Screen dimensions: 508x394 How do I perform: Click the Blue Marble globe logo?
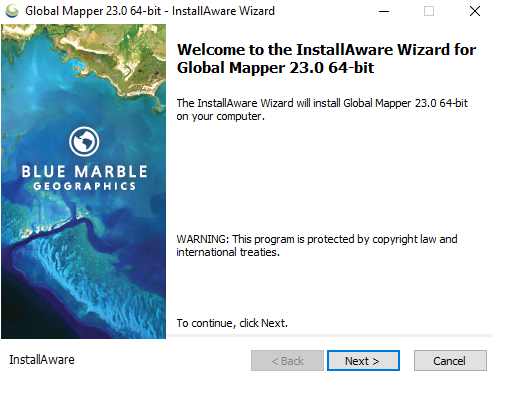(x=84, y=141)
